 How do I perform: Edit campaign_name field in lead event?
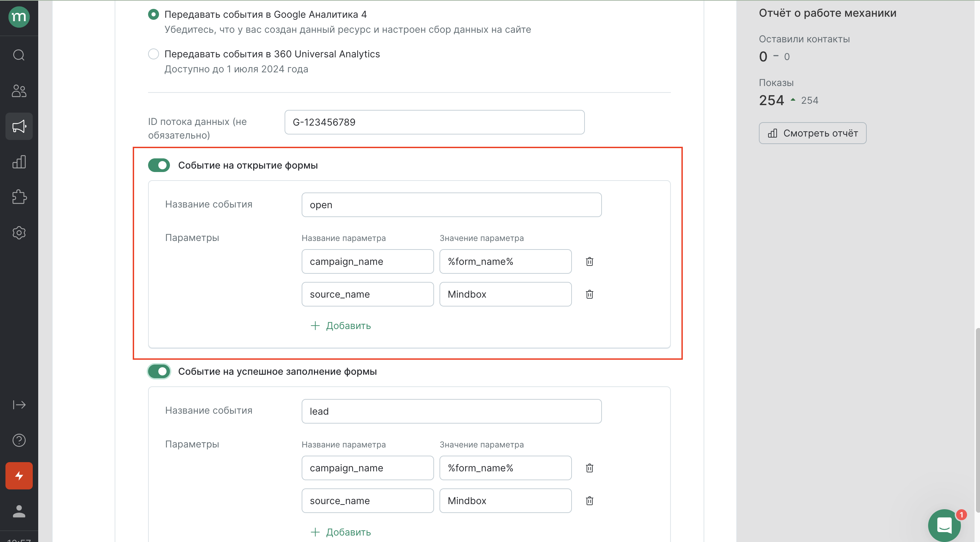(367, 468)
